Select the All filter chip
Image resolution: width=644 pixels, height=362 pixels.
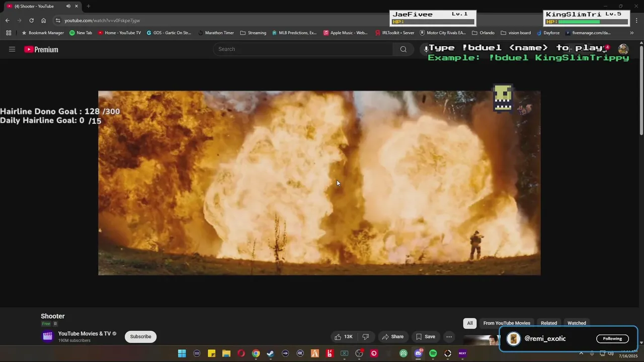coord(470,323)
